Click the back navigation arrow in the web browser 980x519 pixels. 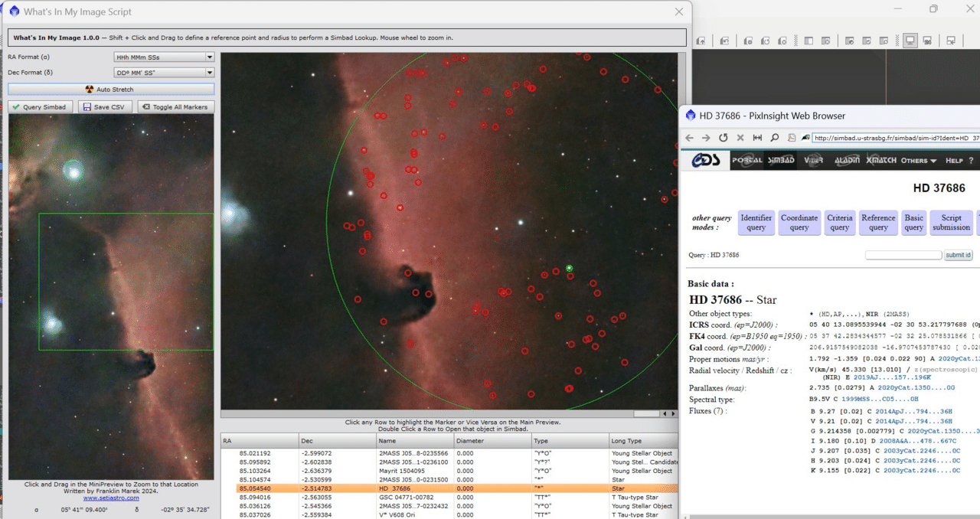click(690, 138)
